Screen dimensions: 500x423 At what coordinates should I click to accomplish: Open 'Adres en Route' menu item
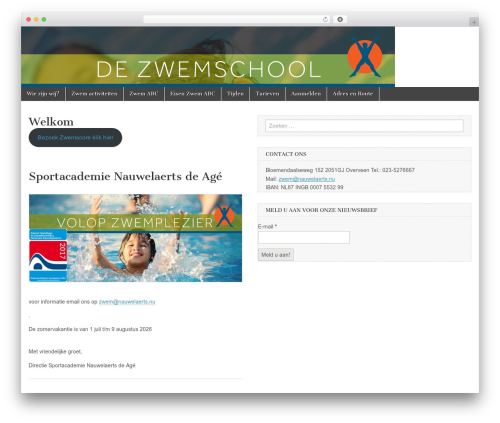tap(353, 94)
